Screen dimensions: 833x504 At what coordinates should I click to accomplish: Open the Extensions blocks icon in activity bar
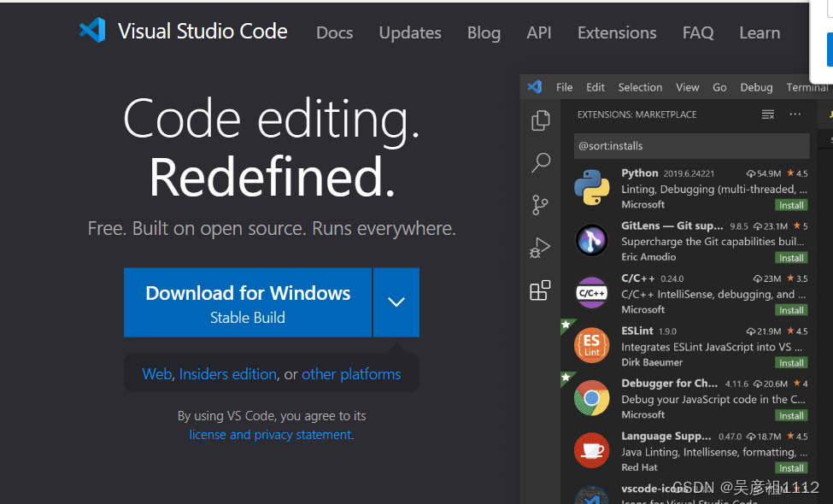tap(540, 290)
